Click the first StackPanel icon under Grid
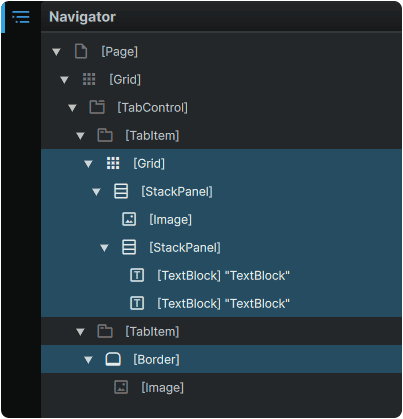The height and width of the screenshot is (419, 403). click(121, 191)
